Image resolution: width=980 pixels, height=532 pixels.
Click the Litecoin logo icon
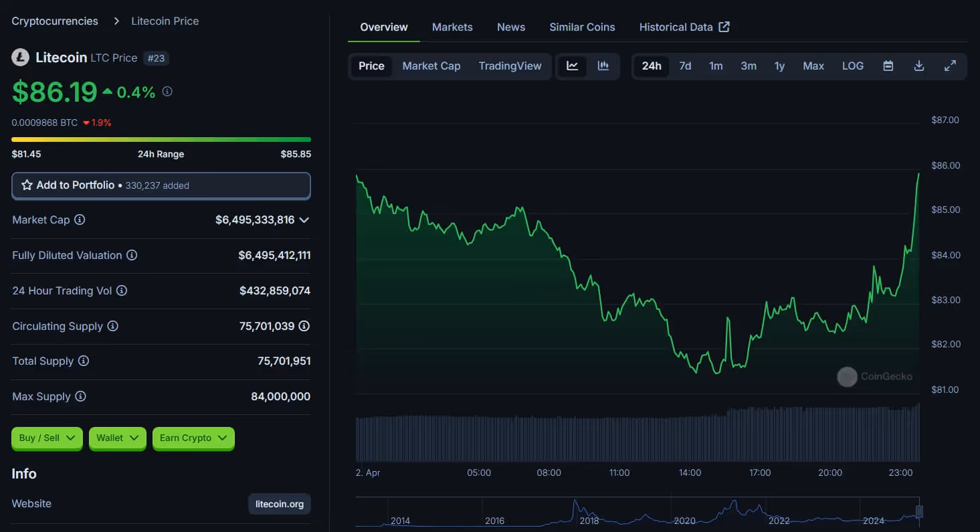point(21,58)
